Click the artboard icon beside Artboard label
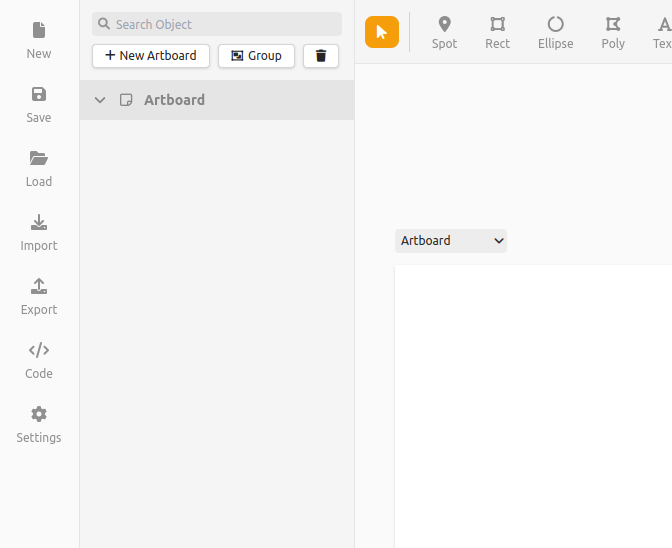 tap(126, 100)
